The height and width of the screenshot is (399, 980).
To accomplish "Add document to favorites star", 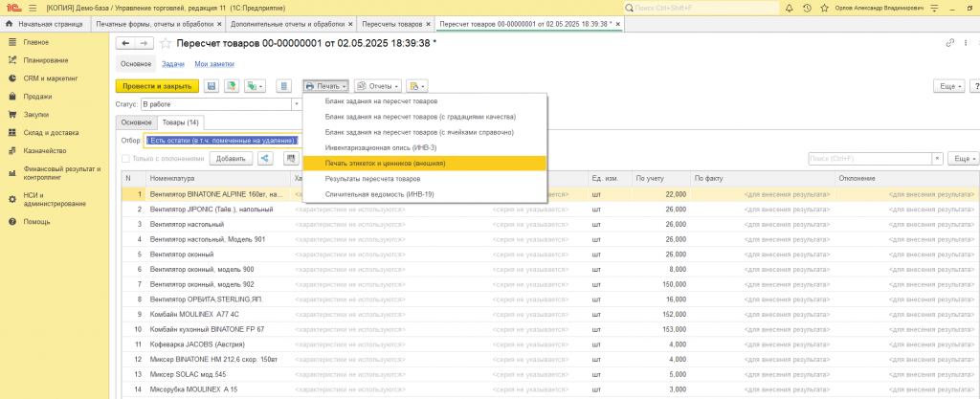I will click(x=166, y=43).
